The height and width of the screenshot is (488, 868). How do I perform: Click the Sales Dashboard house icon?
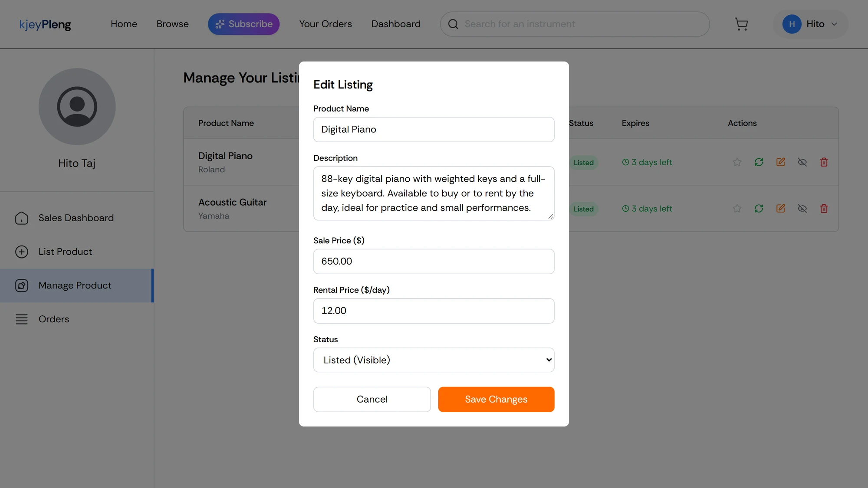point(22,218)
